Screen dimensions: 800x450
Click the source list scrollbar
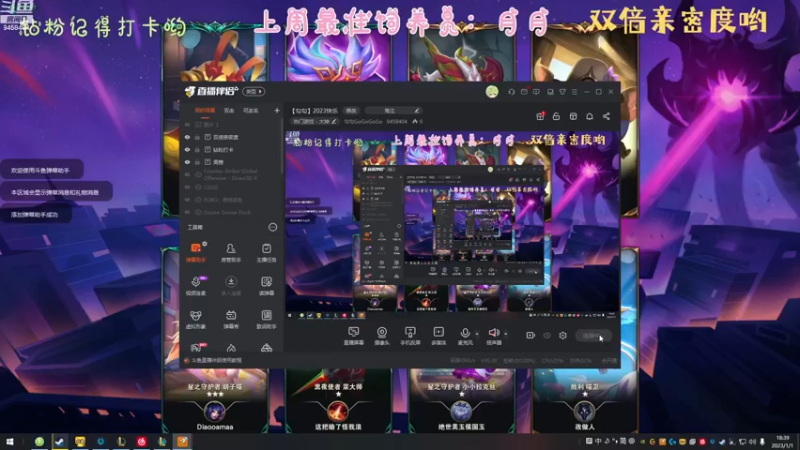[x=283, y=148]
